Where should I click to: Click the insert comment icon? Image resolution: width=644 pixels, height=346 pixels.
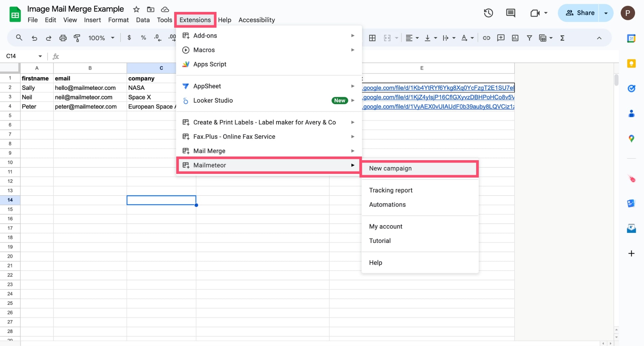(x=501, y=38)
